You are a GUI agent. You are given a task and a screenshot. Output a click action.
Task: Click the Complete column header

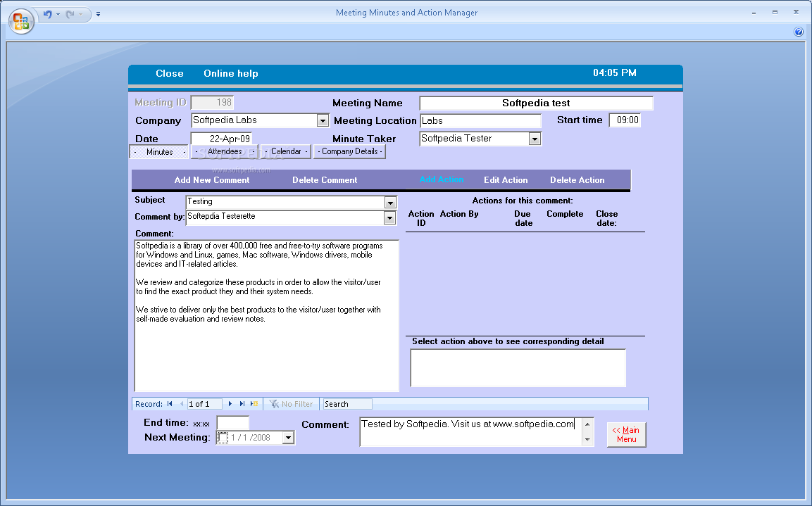coord(565,214)
